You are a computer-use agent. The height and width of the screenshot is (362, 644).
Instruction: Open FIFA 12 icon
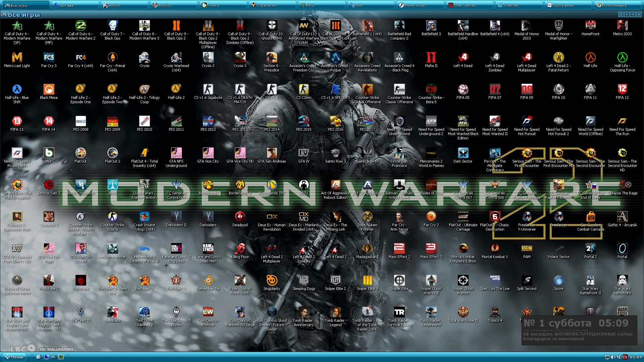click(x=622, y=89)
